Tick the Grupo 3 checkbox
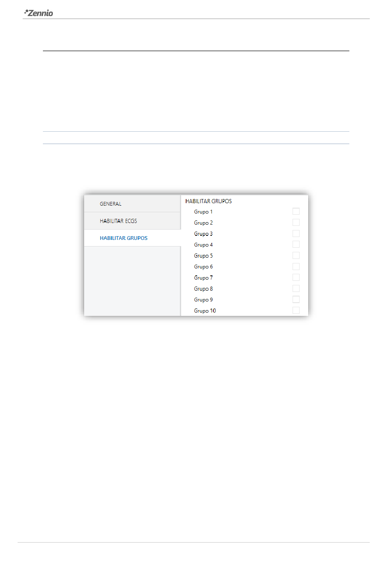392x569 pixels. coord(296,233)
